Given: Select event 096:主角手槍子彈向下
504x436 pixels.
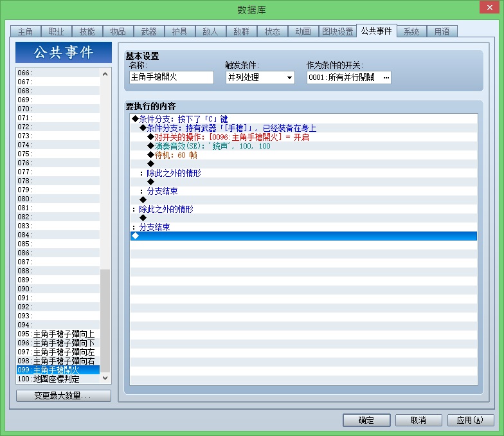Looking at the screenshot, I should click(58, 343).
